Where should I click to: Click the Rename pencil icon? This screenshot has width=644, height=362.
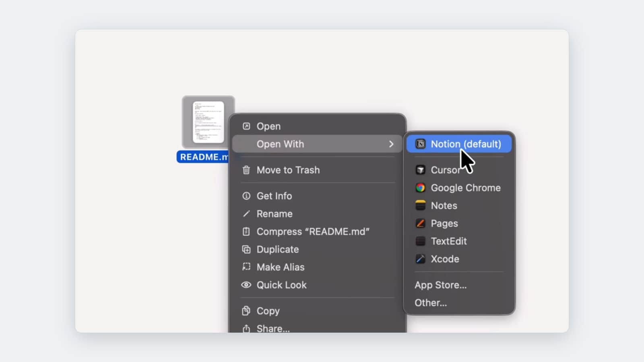coord(246,214)
